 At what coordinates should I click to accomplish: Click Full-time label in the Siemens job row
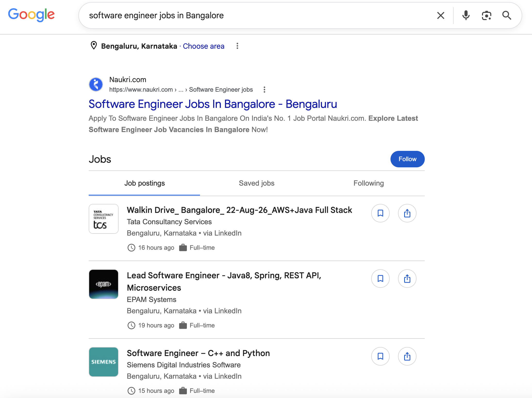point(202,391)
